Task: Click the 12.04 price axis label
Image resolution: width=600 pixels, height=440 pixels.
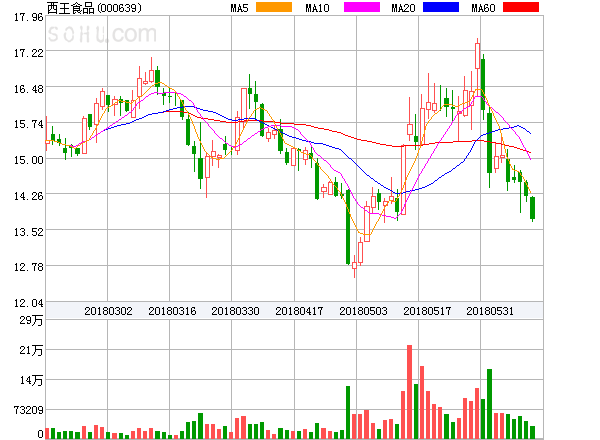Action: (29, 303)
